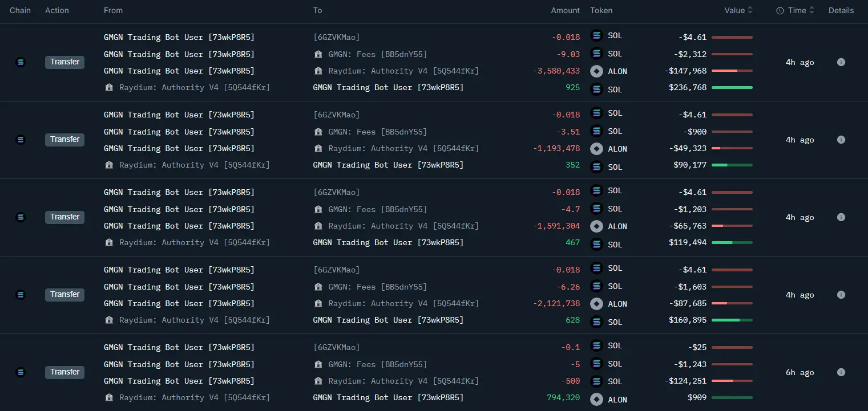Click the 4h ago timestamp for the 628 SOL transaction
This screenshot has height=411, width=868.
pos(800,295)
